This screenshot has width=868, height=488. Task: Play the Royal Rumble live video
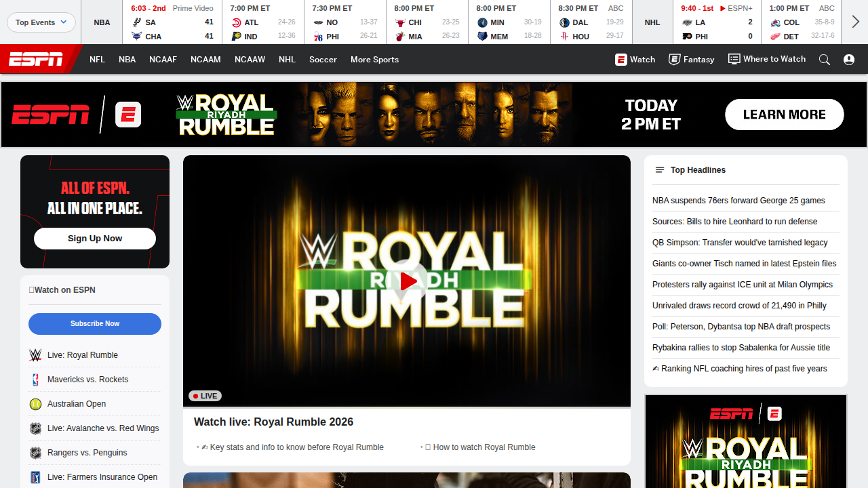[x=407, y=281]
